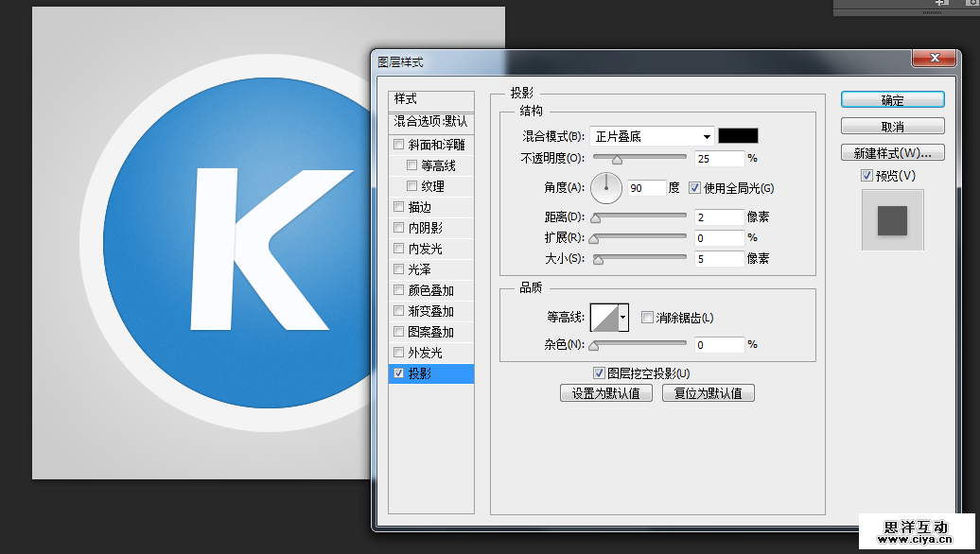Open the 混合模式 dropdown
The image size is (980, 554).
(652, 136)
